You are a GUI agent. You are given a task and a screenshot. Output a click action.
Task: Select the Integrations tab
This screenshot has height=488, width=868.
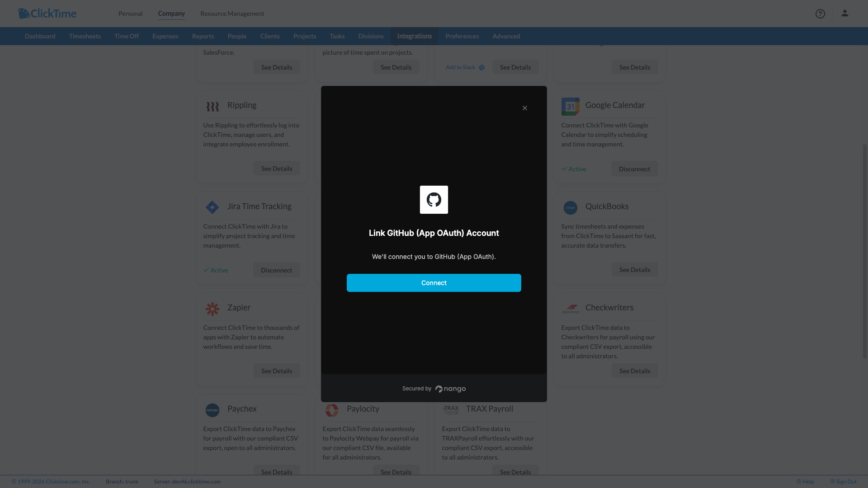[415, 36]
